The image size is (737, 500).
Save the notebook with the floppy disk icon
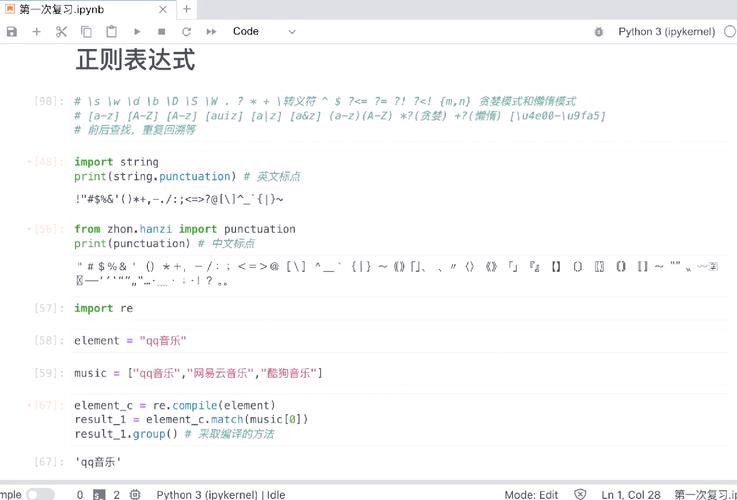coord(12,31)
